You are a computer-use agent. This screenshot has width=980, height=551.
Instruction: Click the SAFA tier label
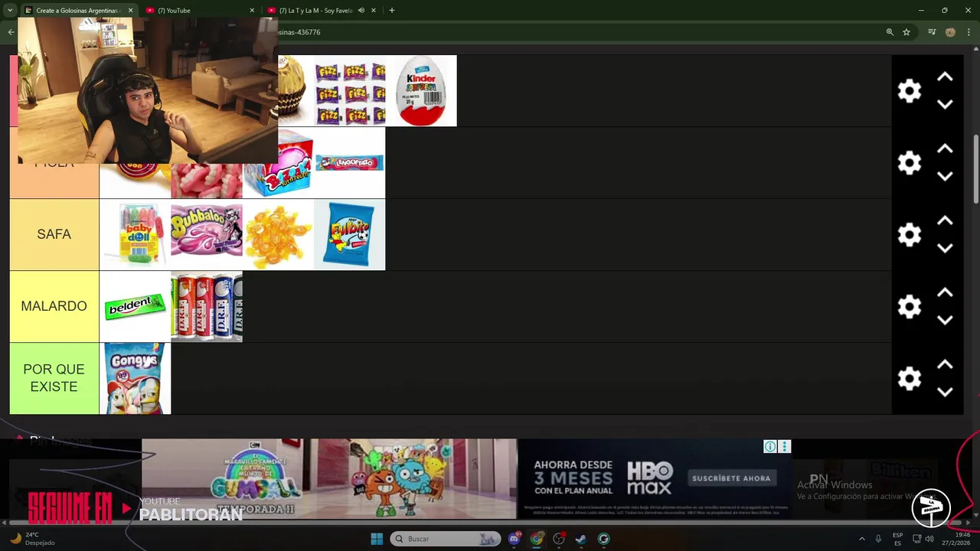(54, 235)
